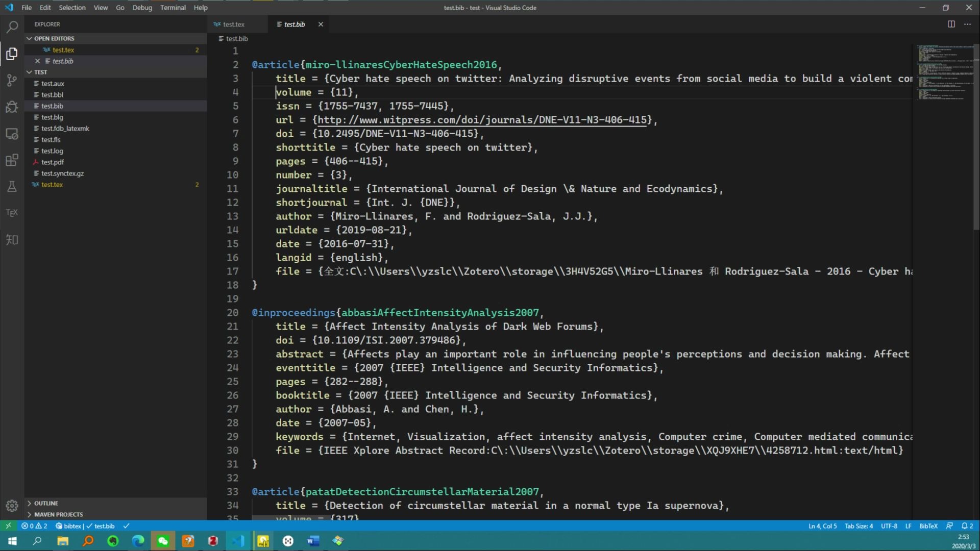Click the Manage gear icon
980x551 pixels.
12,506
